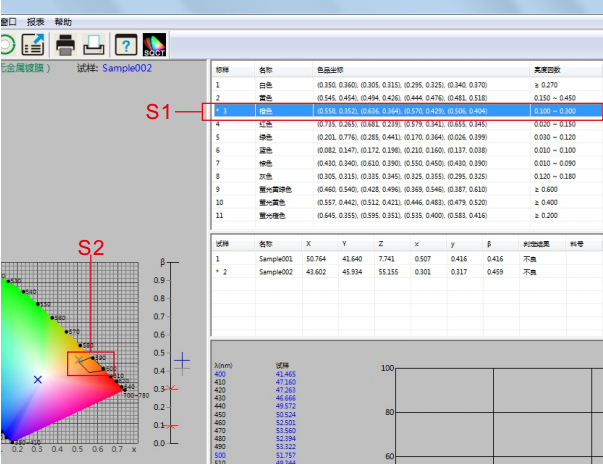This screenshot has height=464, width=603.
Task: Click the green circular icon in toolbar
Action: [5, 44]
